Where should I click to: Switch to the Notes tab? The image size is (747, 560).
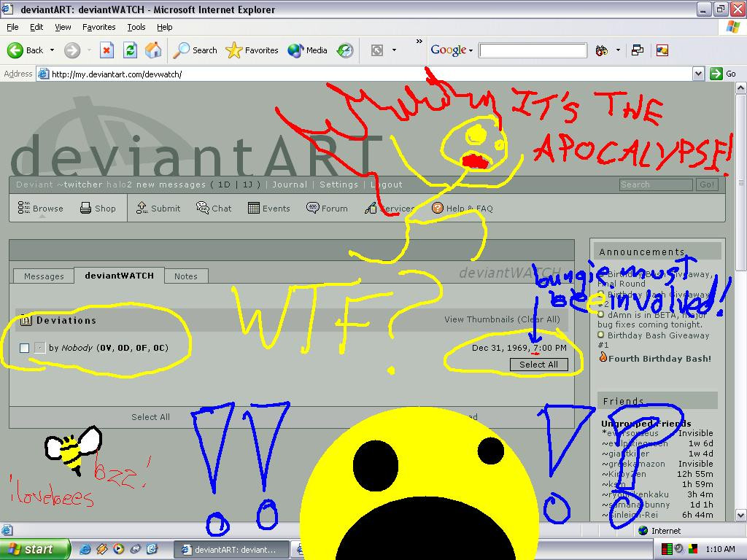[186, 276]
